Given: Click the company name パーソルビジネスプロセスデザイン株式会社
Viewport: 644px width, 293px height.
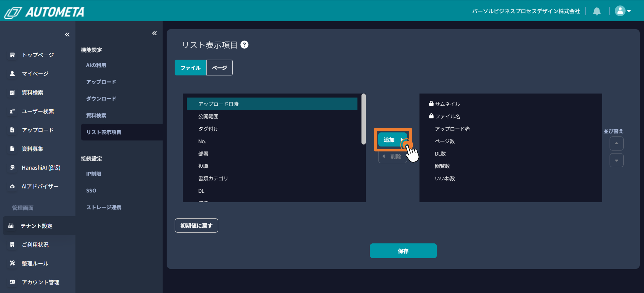Looking at the screenshot, I should 526,11.
